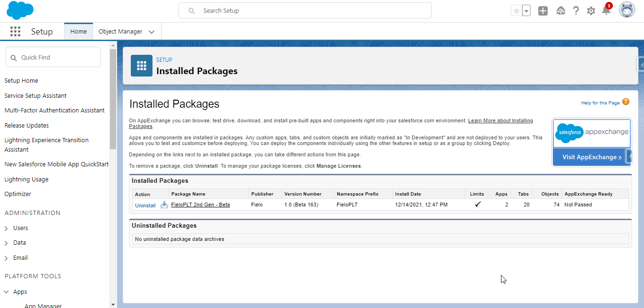Screen dimensions: 644x308
Task: Open the App Launcher grid icon
Action: (15, 32)
